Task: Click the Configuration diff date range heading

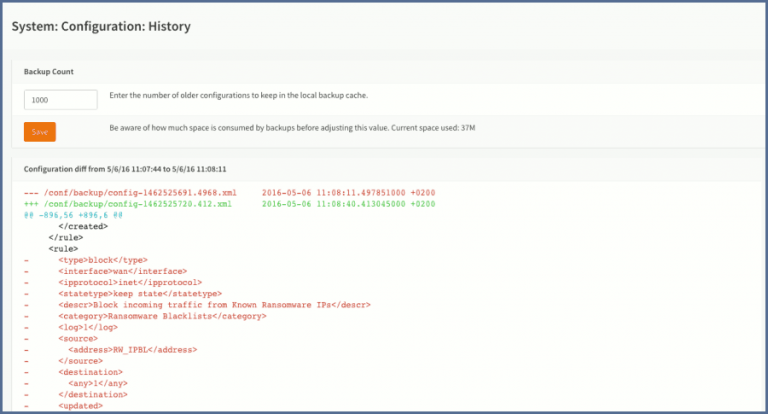Action: coord(125,169)
